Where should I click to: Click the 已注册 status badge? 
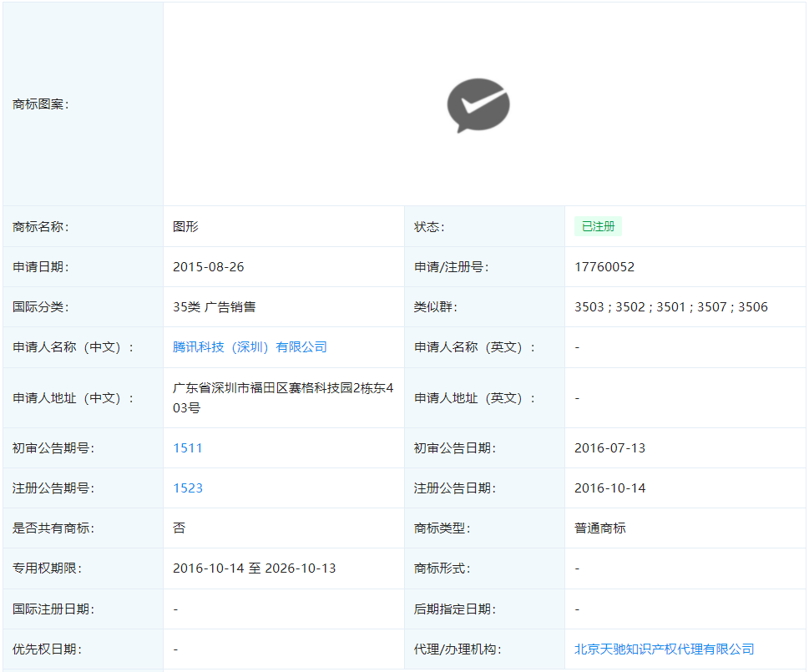(598, 226)
